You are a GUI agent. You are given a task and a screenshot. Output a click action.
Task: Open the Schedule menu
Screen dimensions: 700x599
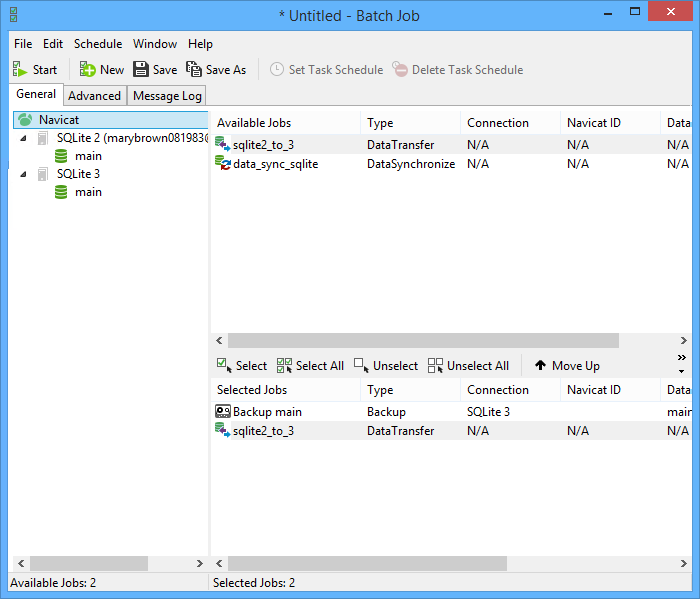pyautogui.click(x=98, y=44)
